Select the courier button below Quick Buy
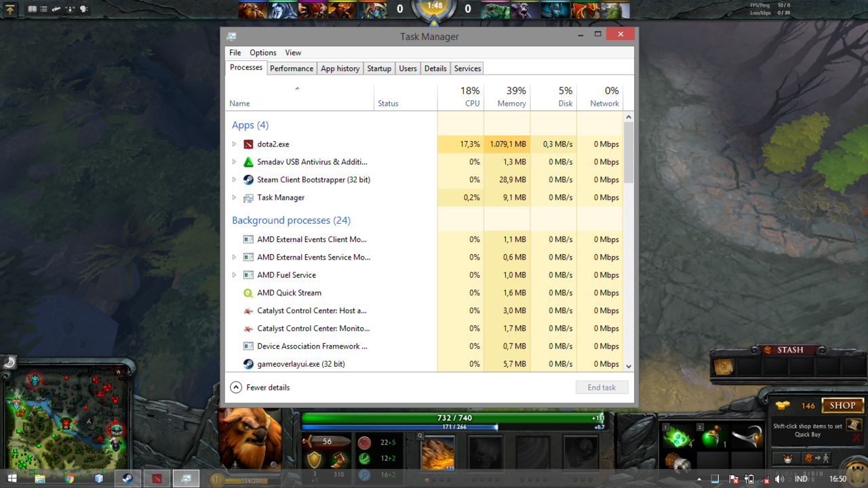Screen dimensions: 868x488 click(x=787, y=459)
